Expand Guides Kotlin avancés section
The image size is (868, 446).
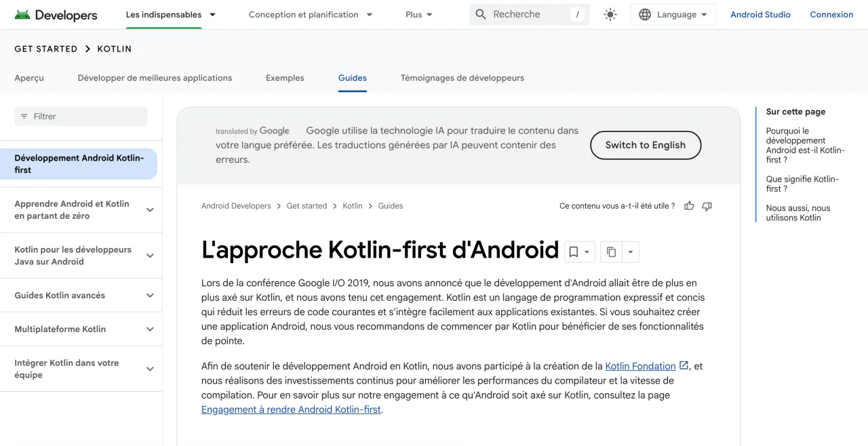click(150, 296)
